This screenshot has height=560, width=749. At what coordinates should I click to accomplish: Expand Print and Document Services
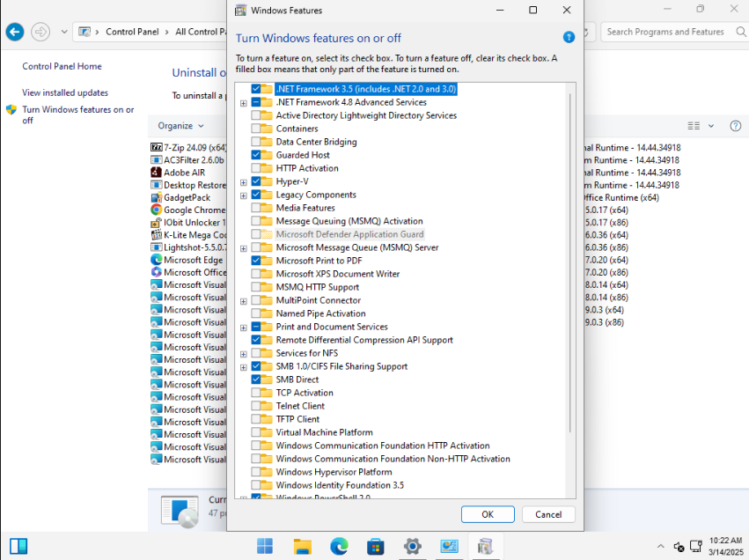click(244, 328)
